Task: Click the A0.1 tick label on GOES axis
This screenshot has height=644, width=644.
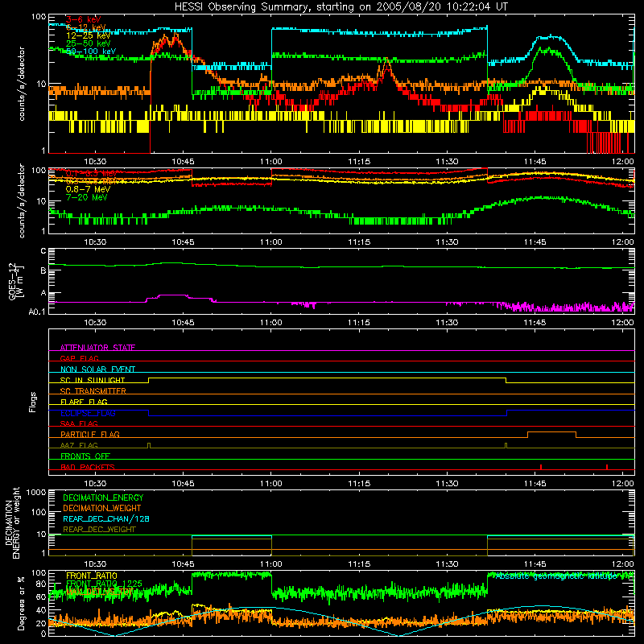Action: 37,312
